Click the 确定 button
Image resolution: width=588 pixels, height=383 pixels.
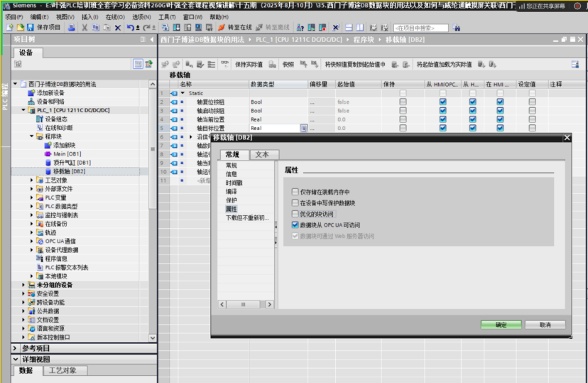(x=501, y=325)
